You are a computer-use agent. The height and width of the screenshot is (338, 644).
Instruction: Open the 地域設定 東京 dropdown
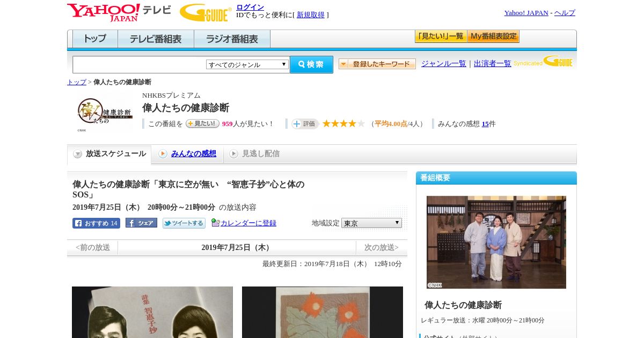(371, 223)
